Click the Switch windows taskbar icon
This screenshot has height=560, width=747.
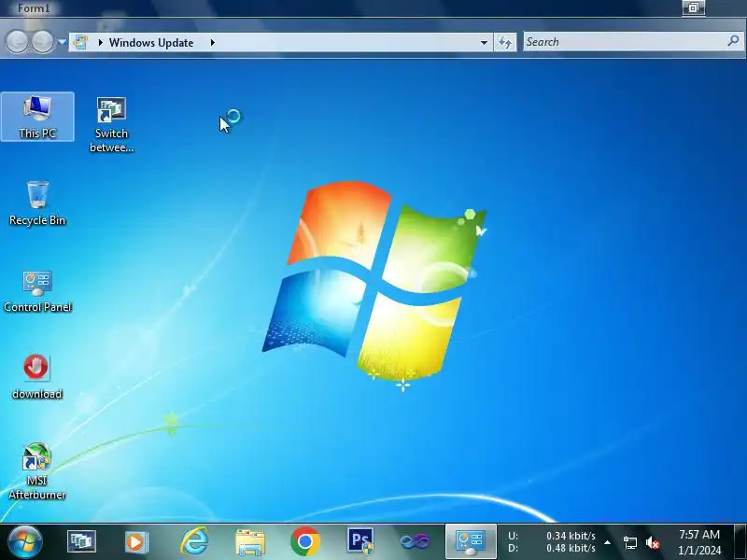(x=81, y=541)
